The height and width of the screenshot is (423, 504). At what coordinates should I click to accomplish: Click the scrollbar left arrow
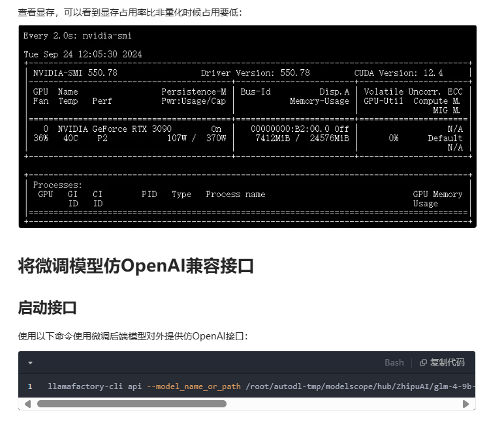[27, 404]
